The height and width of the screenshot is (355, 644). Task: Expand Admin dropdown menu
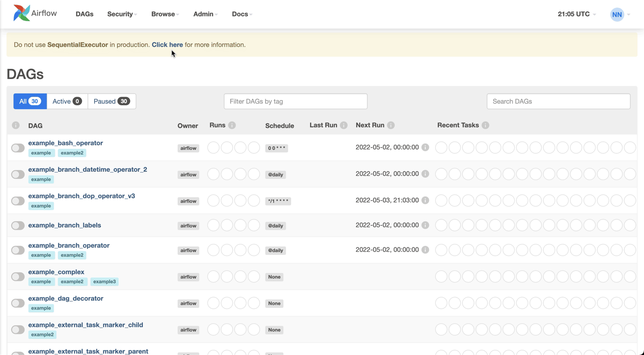point(205,14)
